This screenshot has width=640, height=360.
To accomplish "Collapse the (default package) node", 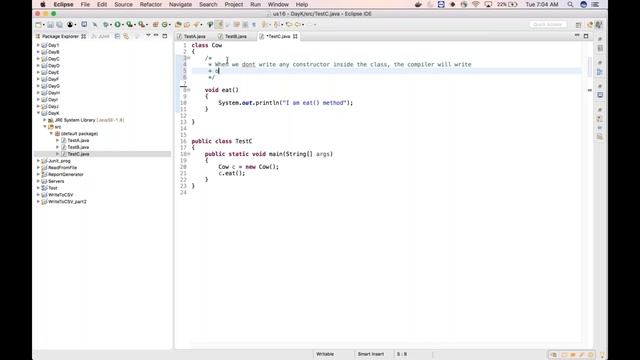I will pyautogui.click(x=51, y=133).
